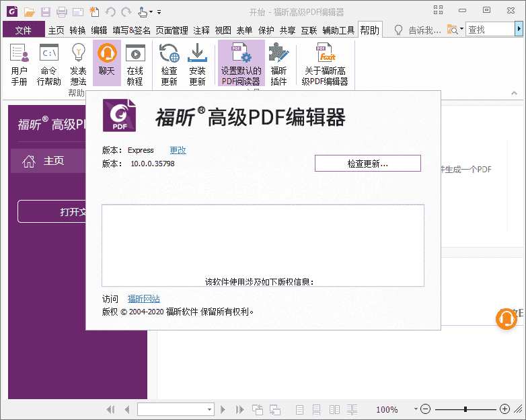Viewport: 526px width, 420px height.
Task: Expand the search options dropdown arrow
Action: pos(461,29)
